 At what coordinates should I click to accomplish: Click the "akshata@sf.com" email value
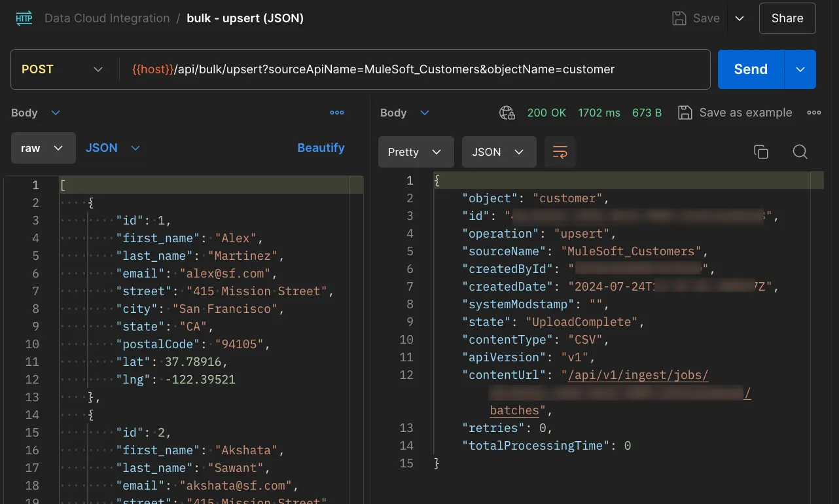(x=236, y=486)
